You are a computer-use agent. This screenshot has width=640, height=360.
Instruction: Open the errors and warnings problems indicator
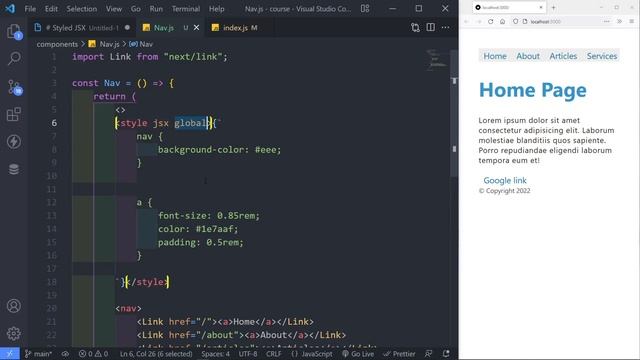93,354
